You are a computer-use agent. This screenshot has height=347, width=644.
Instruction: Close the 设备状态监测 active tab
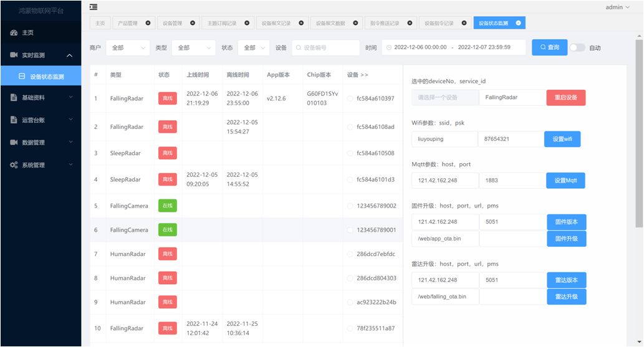518,23
